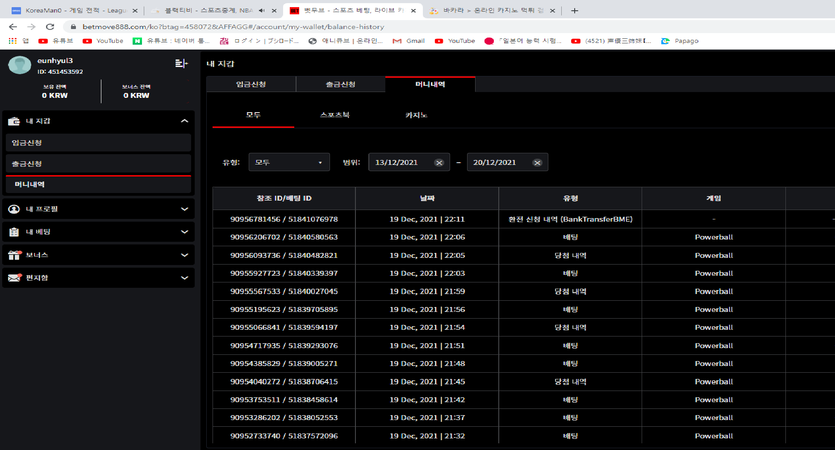Open the apps grid bookmark icon
The image size is (835, 450).
12,40
